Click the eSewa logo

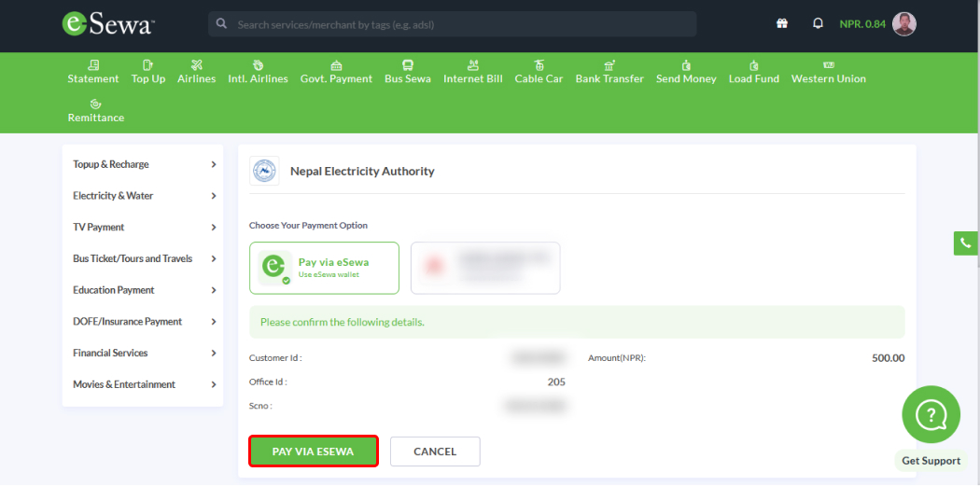(108, 23)
